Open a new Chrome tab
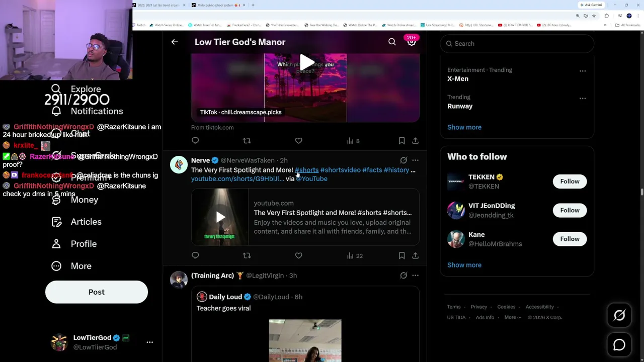 [x=253, y=5]
